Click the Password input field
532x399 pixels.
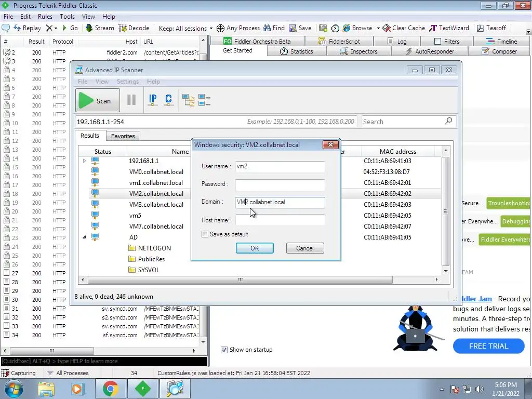click(x=280, y=184)
